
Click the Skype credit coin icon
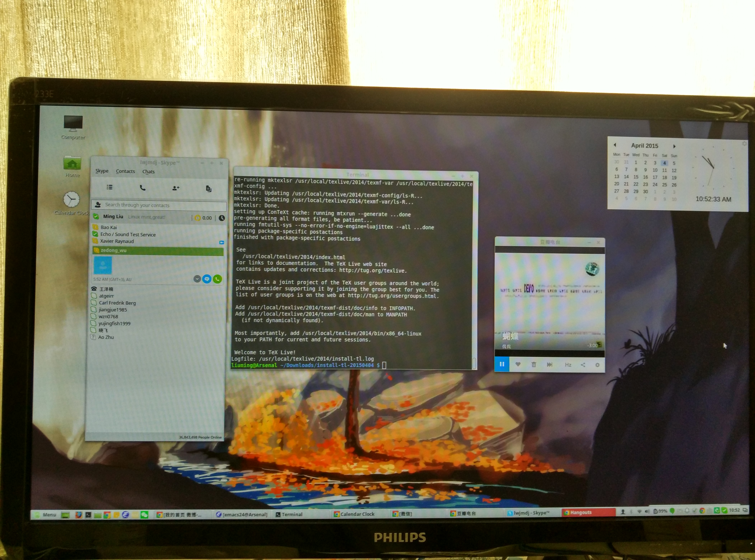[x=198, y=218]
